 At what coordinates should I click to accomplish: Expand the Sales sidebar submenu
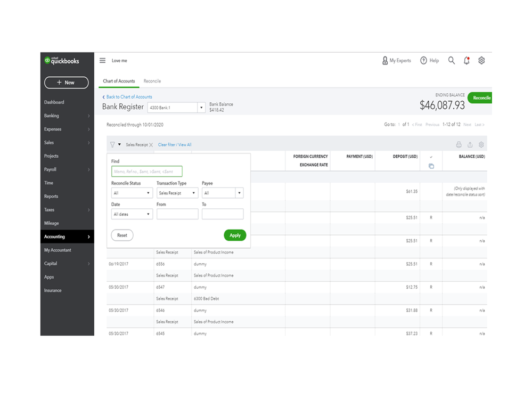89,143
